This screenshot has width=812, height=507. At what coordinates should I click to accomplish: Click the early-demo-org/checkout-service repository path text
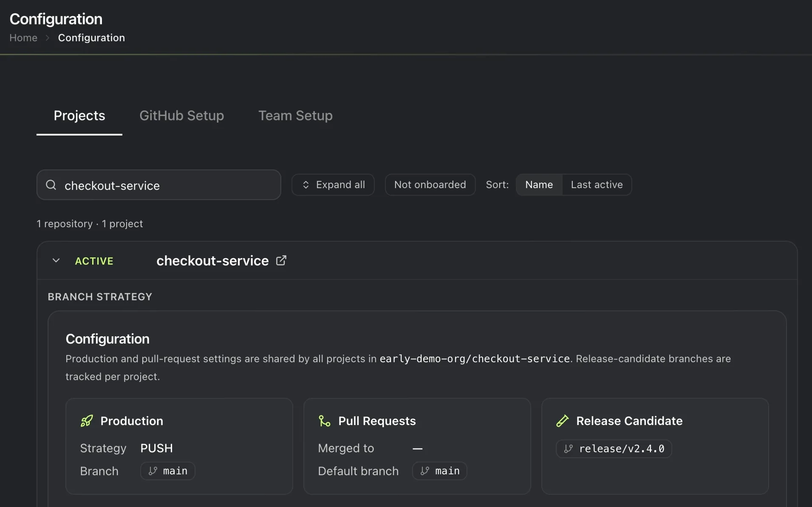(x=475, y=359)
